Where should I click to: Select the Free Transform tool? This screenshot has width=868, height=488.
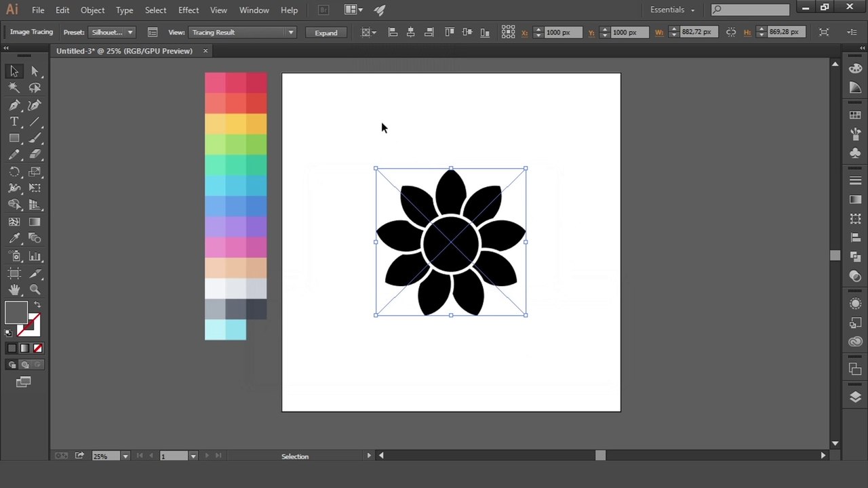[35, 188]
